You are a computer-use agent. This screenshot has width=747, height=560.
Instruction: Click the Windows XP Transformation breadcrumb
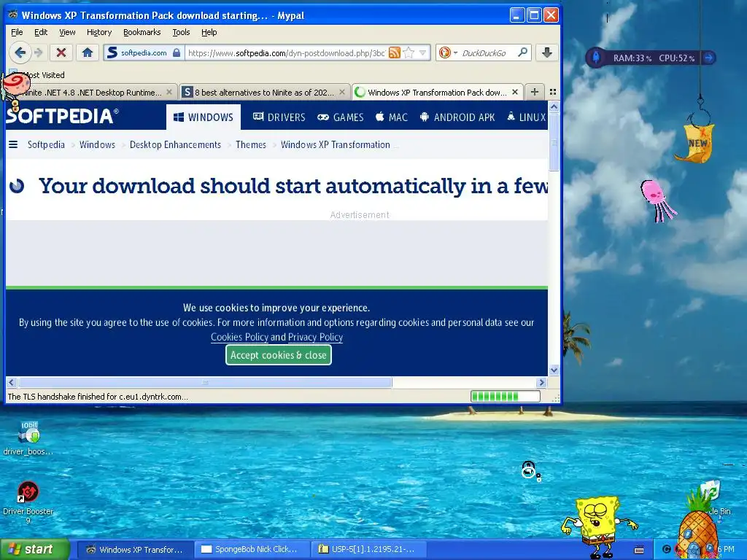tap(336, 145)
